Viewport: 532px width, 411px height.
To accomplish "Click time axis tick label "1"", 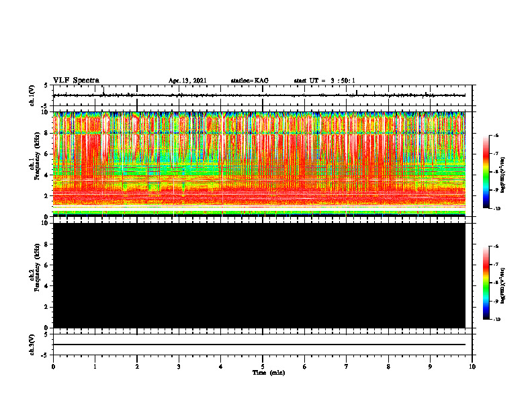I will pos(95,367).
